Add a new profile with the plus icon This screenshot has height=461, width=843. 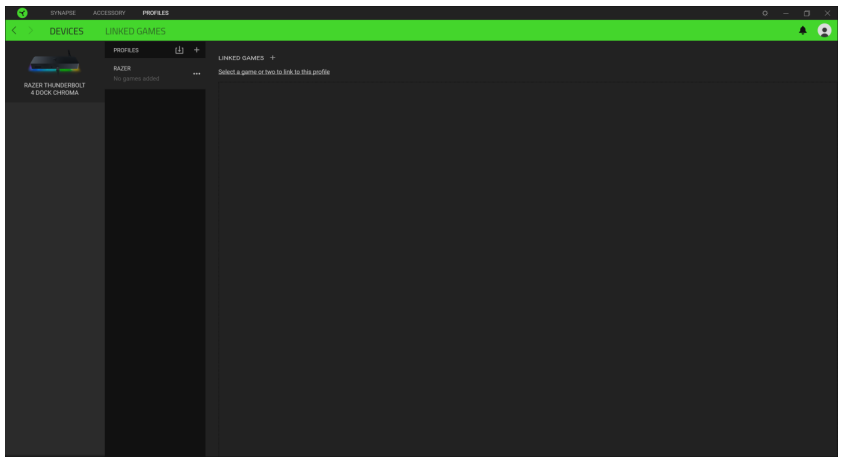tap(196, 49)
